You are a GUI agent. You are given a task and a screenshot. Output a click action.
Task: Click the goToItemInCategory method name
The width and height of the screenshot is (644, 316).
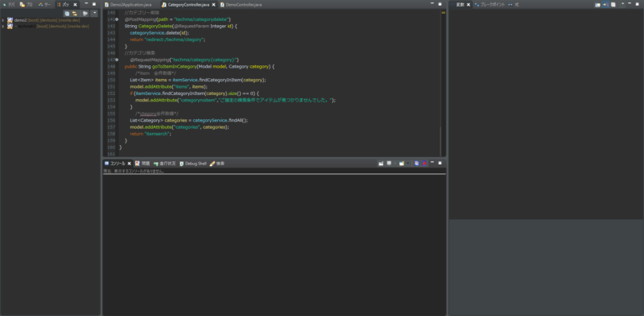[175, 66]
